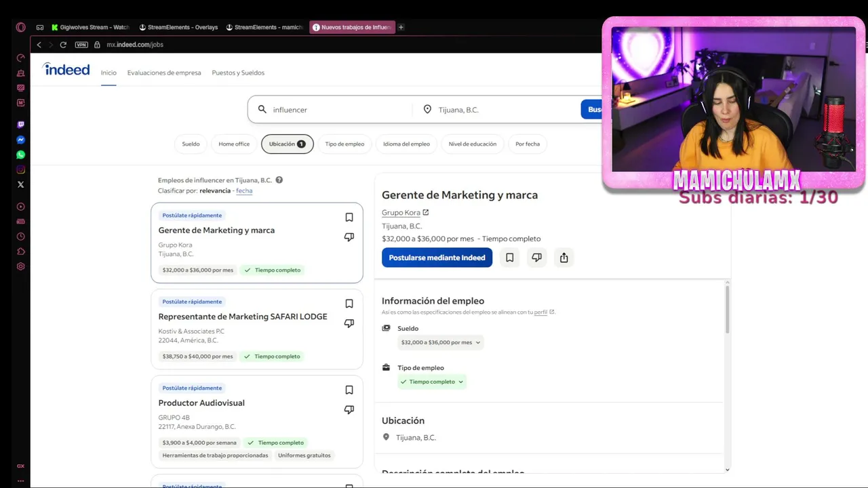Screen dimensions: 868x488
Task: Open the Ubicación filter
Action: (288, 144)
